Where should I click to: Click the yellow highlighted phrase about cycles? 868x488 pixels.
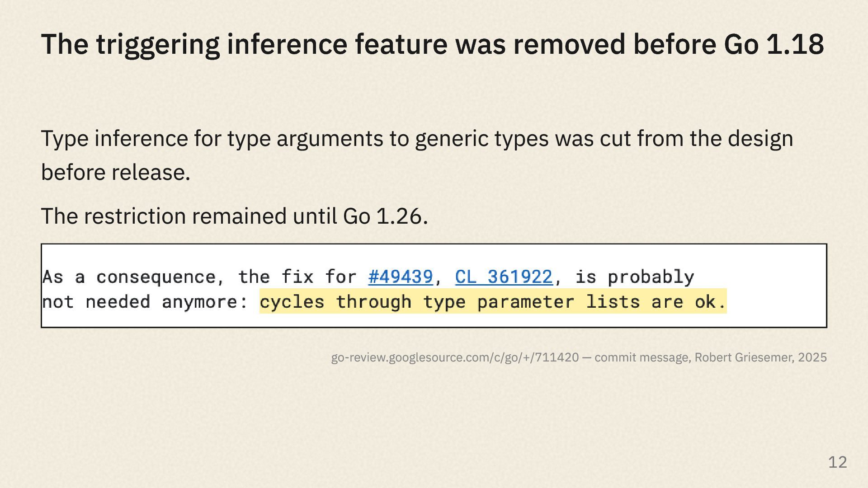(493, 301)
